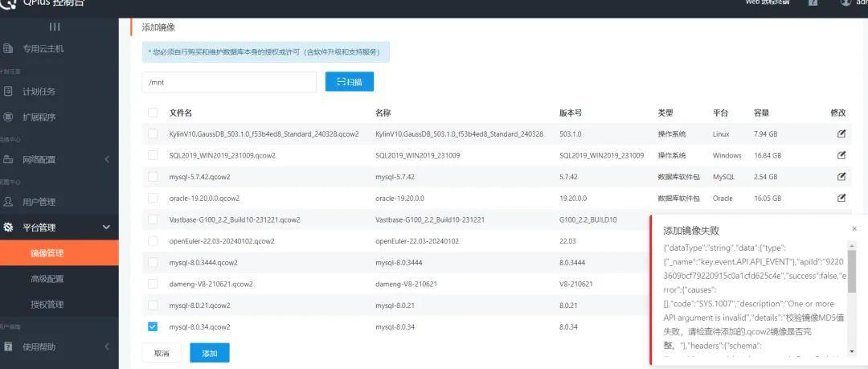Click the Windows platform cell
Image resolution: width=868 pixels, height=369 pixels.
(x=727, y=156)
